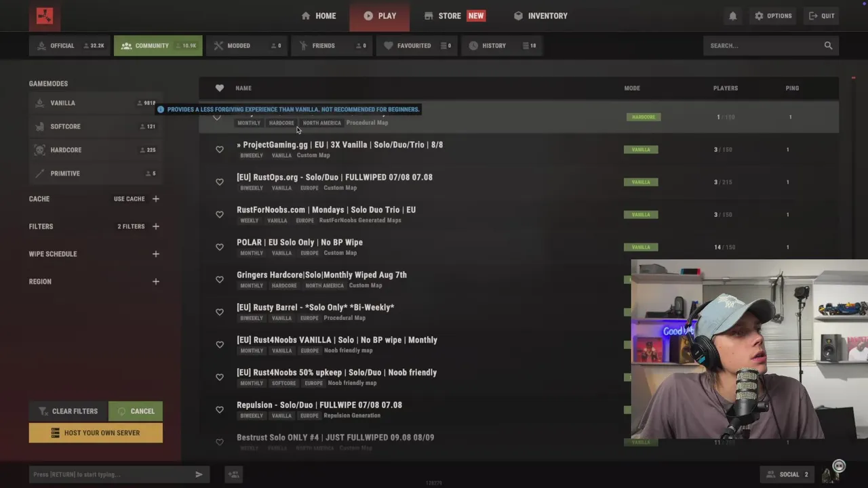Favourite Repulsion Solo/Duo server heart
Viewport: 868px width, 488px height.
(219, 410)
